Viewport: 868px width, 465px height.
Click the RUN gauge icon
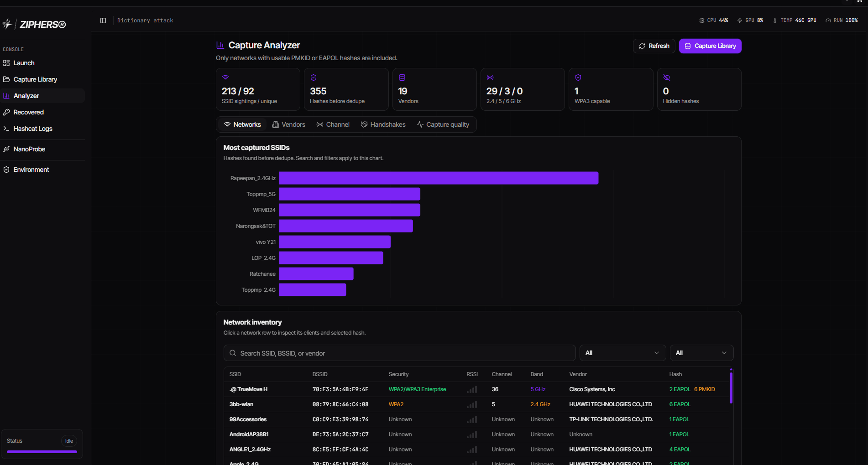pos(828,21)
